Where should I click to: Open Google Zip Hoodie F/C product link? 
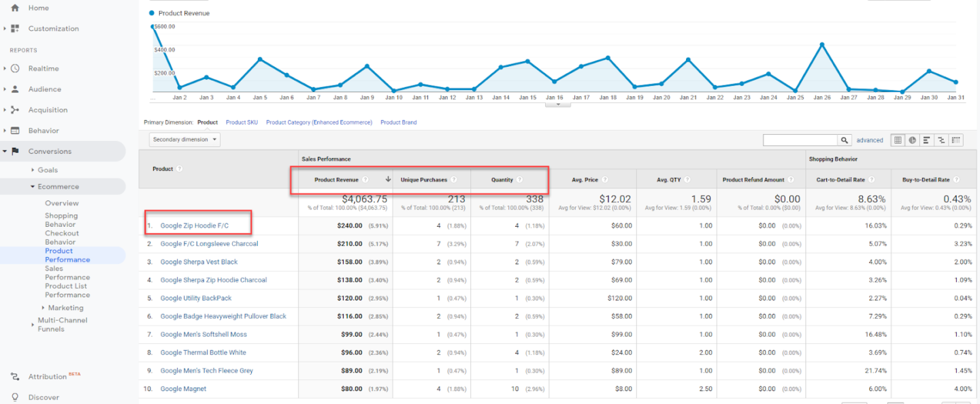click(194, 226)
